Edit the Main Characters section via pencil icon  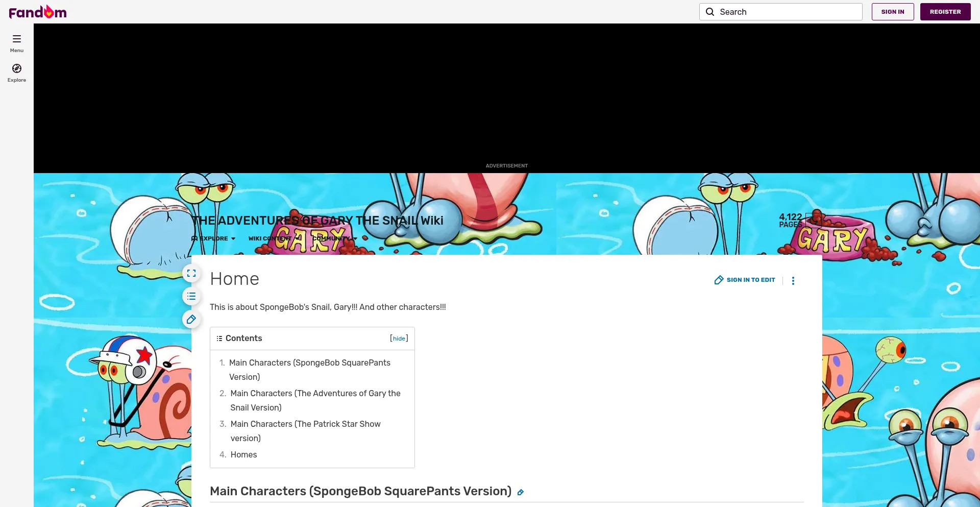[520, 492]
